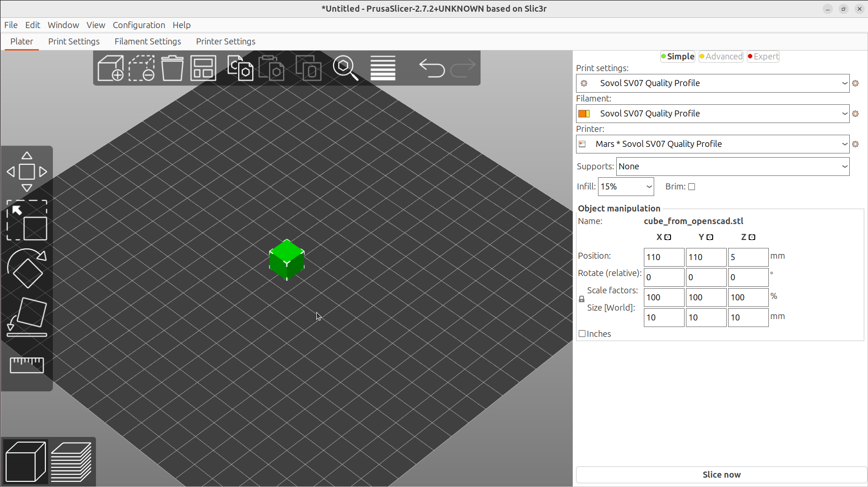Image resolution: width=868 pixels, height=487 pixels.
Task: Open the Supports dropdown
Action: point(733,167)
